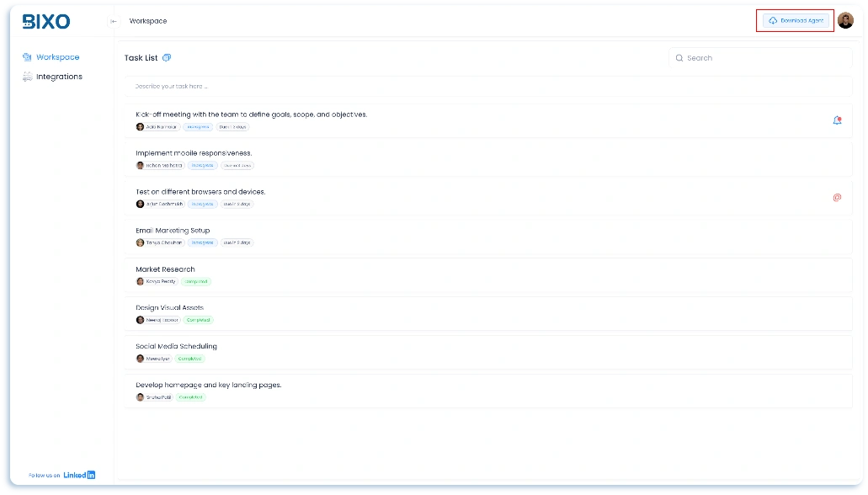868x495 pixels.
Task: Click the assignee avatar on Kick-off meeting task
Action: [140, 126]
